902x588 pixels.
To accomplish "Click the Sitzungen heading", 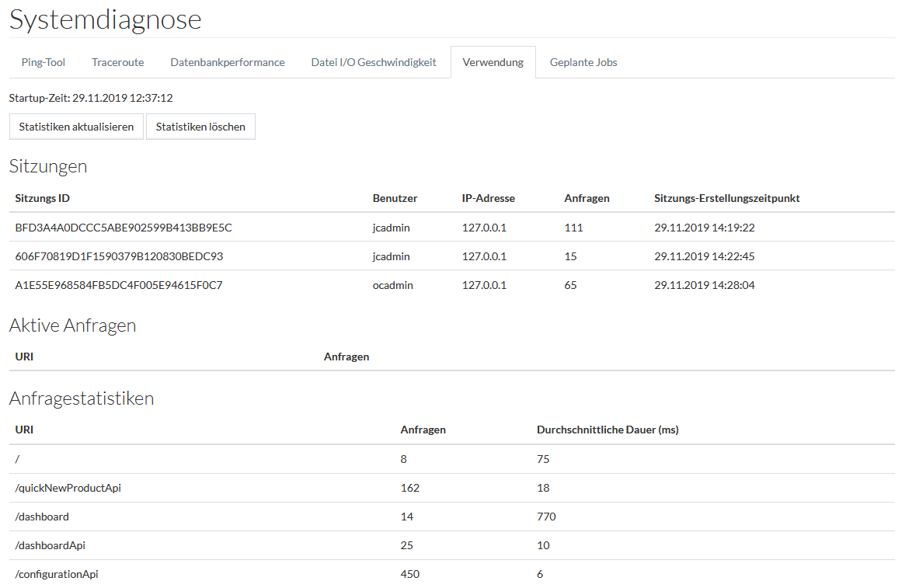I will tap(48, 166).
